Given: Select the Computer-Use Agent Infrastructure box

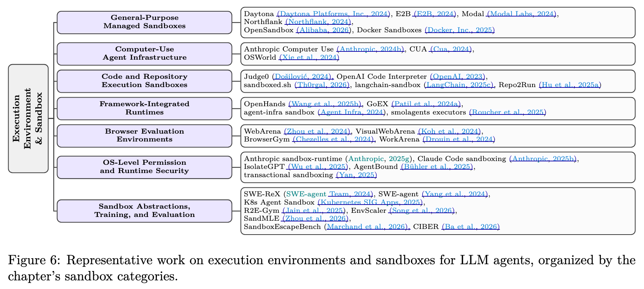Looking at the screenshot, I should 144,54.
